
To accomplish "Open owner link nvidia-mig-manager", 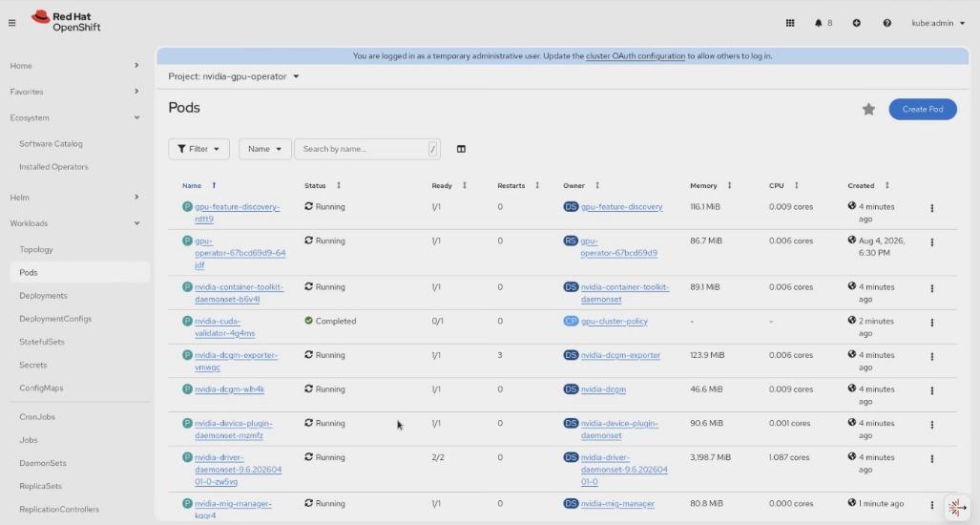I will click(617, 504).
